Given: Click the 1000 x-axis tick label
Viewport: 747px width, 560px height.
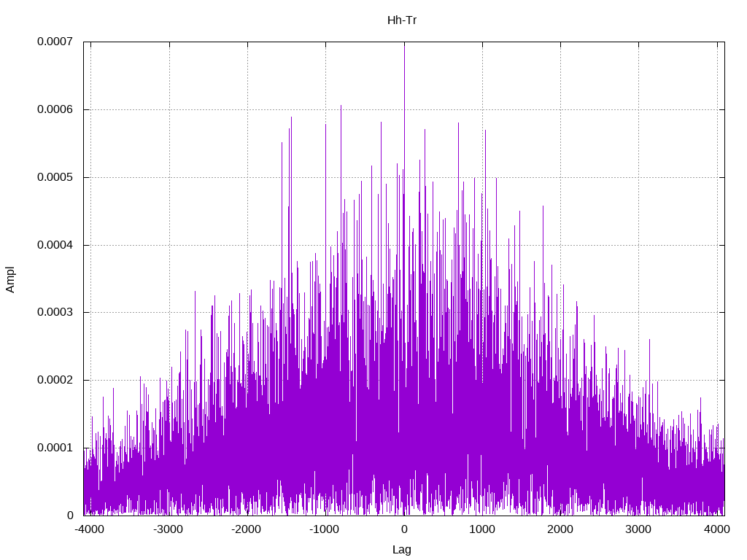Looking at the screenshot, I should 482,529.
